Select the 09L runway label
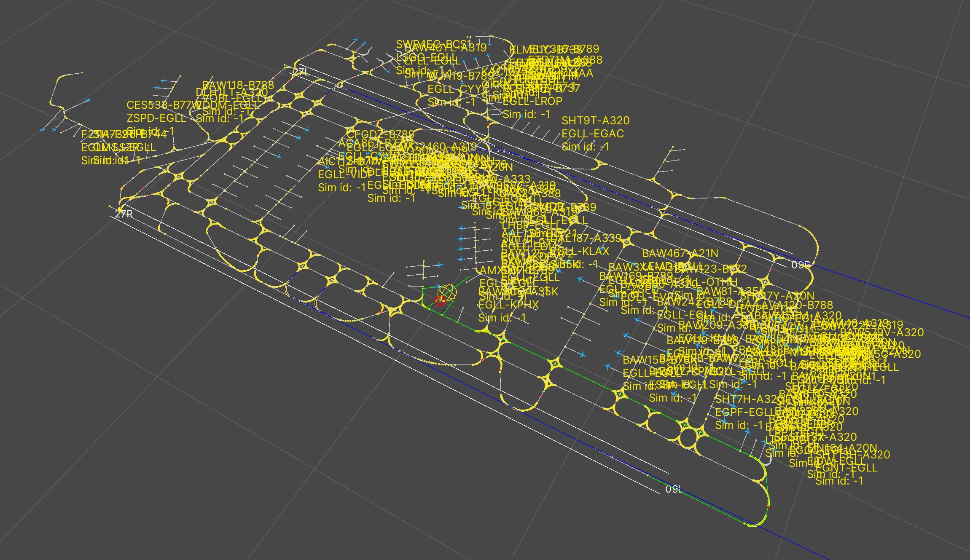This screenshot has width=970, height=560. 673,489
